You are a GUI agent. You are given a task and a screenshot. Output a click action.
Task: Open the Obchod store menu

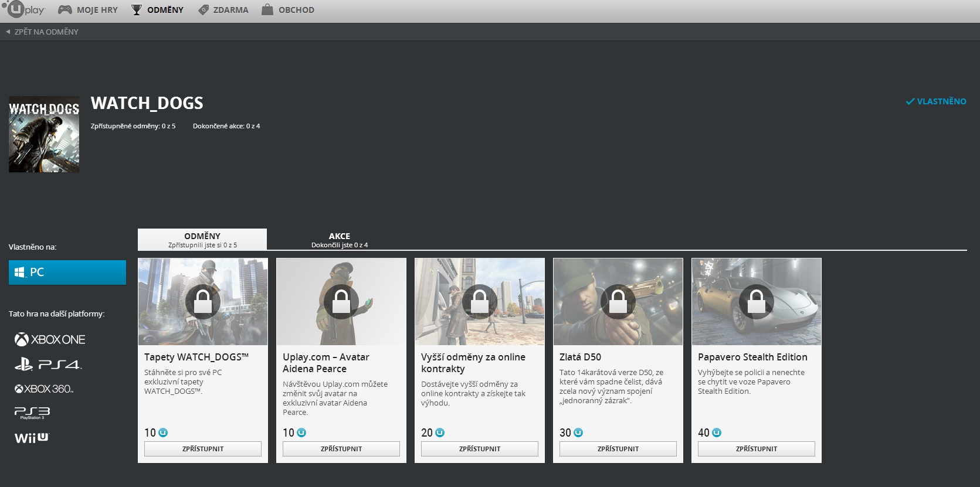point(287,10)
